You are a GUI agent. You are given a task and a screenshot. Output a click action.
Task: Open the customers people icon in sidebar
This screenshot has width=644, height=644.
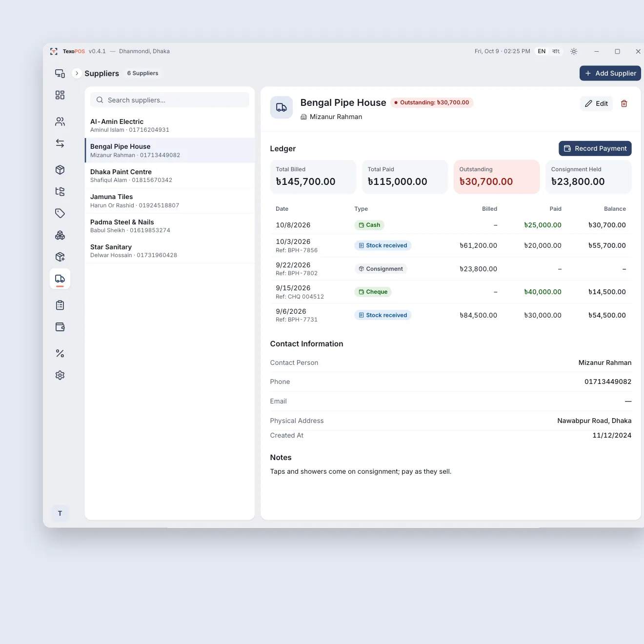60,121
